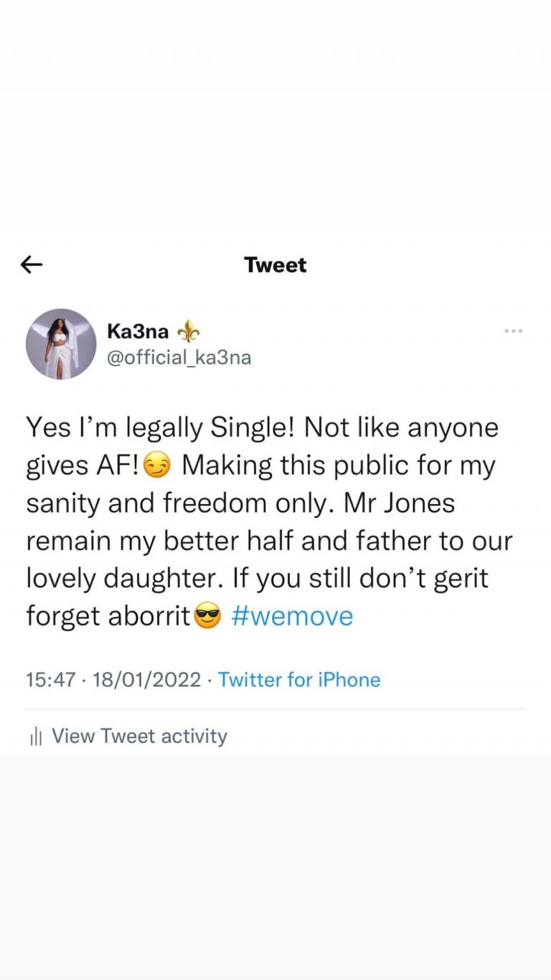Open View Tweet activity
The width and height of the screenshot is (551, 980).
[x=139, y=736]
